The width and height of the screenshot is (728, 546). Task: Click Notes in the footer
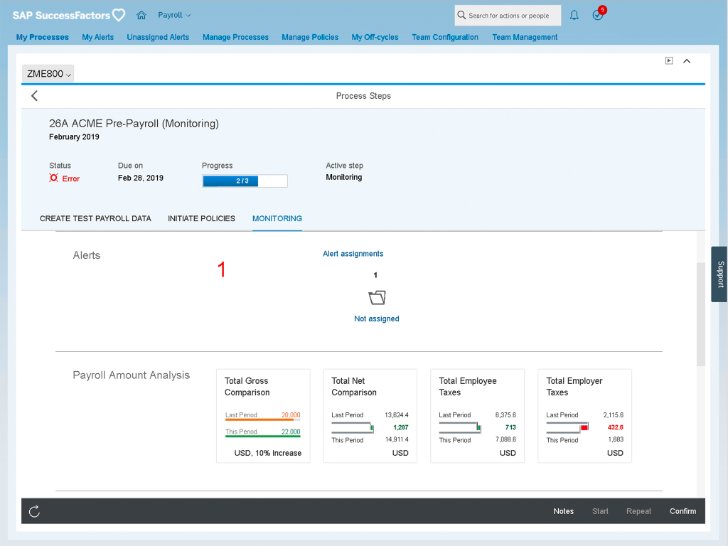point(563,511)
